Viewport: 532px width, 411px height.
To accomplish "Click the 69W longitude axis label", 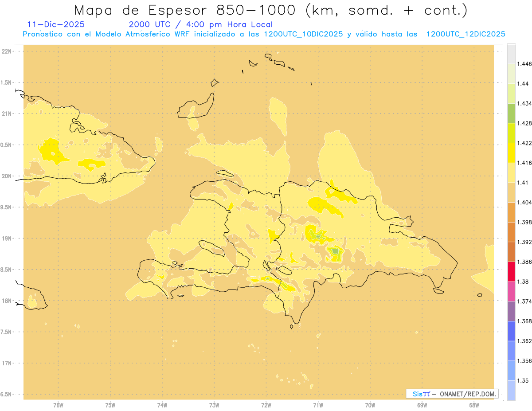I will point(422,405).
